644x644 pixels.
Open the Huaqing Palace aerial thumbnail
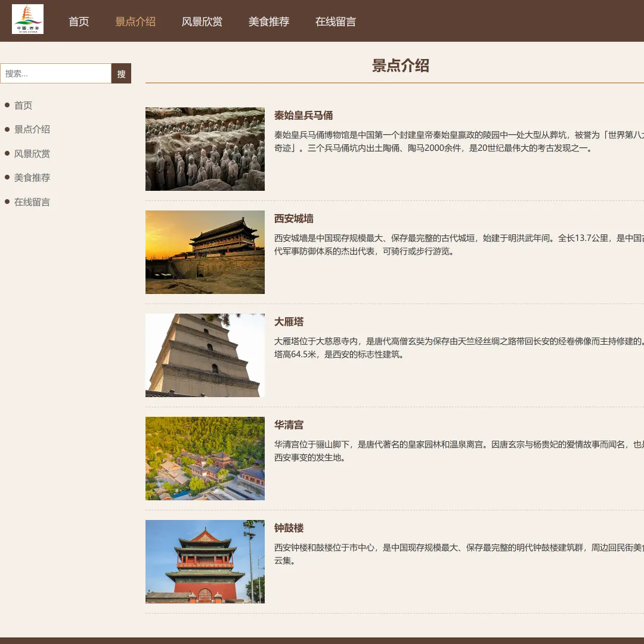coord(205,459)
